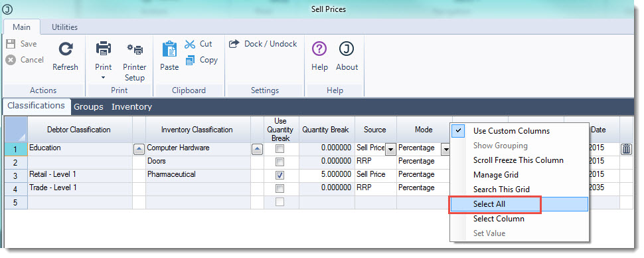Click the Pharmaceutical cell
The height and width of the screenshot is (258, 644).
pyautogui.click(x=198, y=176)
